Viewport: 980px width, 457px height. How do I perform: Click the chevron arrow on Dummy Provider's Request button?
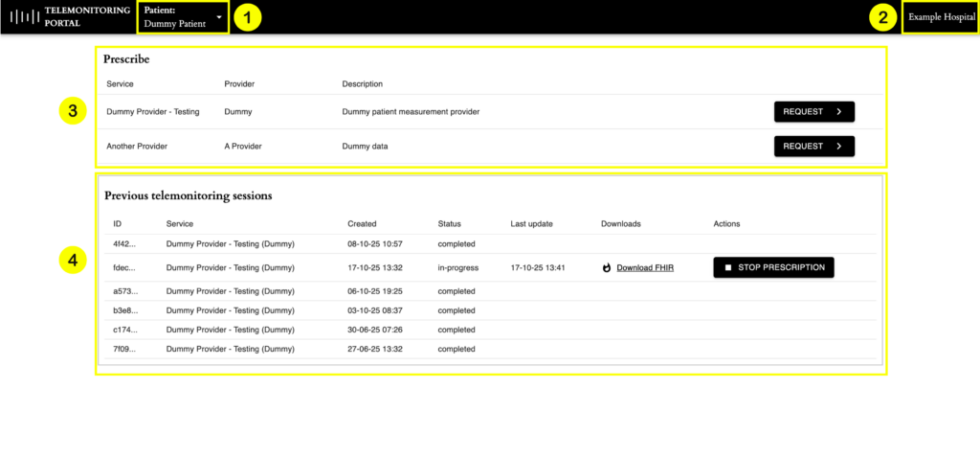click(x=838, y=112)
